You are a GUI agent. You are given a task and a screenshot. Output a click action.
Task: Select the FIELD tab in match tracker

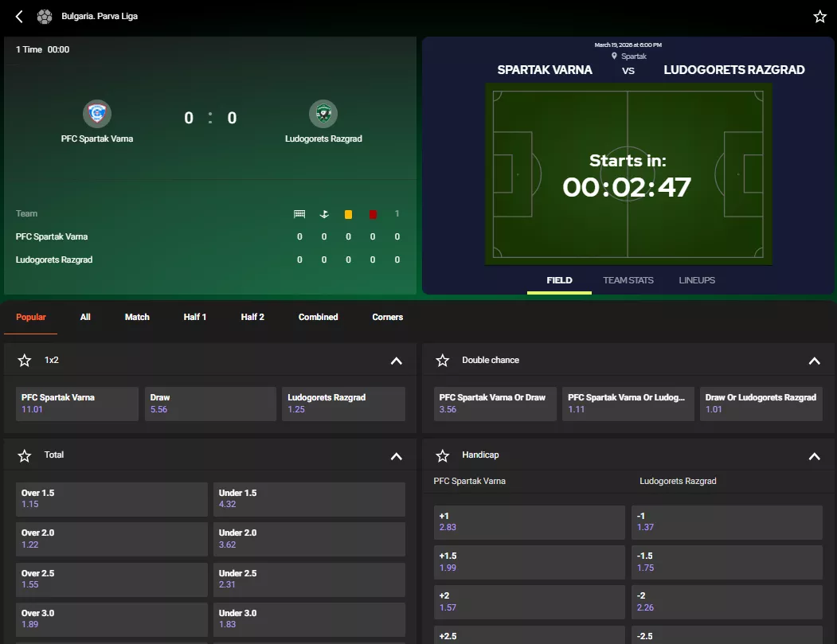coord(559,280)
